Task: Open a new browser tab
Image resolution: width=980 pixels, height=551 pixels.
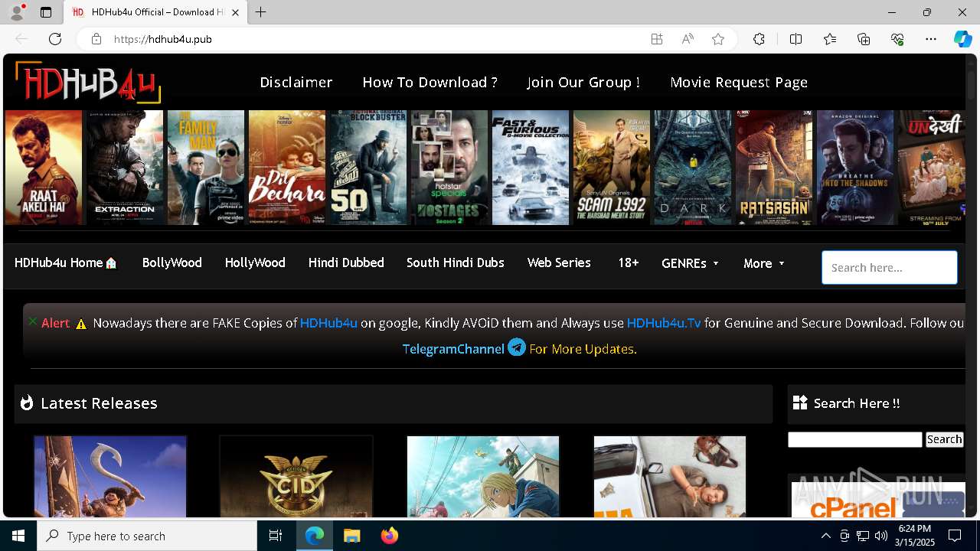Action: tap(261, 12)
